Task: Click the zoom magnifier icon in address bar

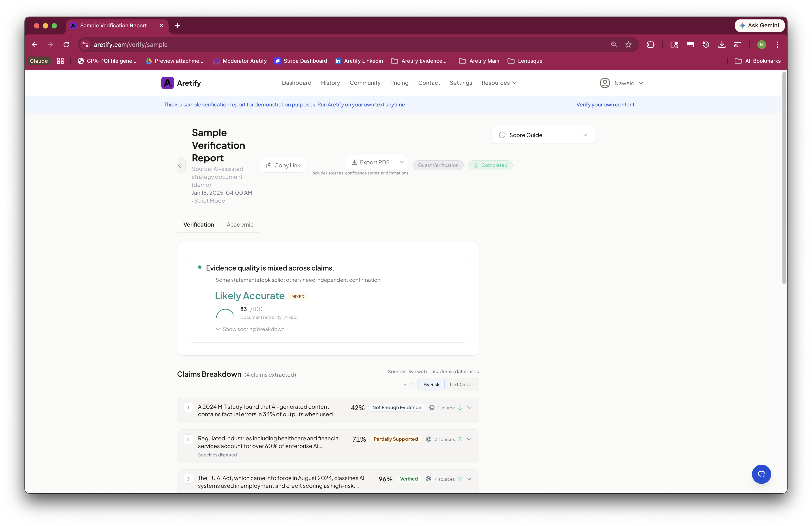Action: coord(614,45)
